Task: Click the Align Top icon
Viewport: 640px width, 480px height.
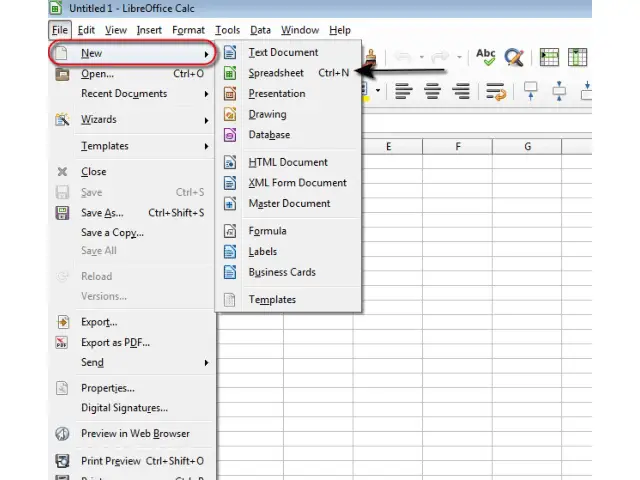Action: coord(531,91)
